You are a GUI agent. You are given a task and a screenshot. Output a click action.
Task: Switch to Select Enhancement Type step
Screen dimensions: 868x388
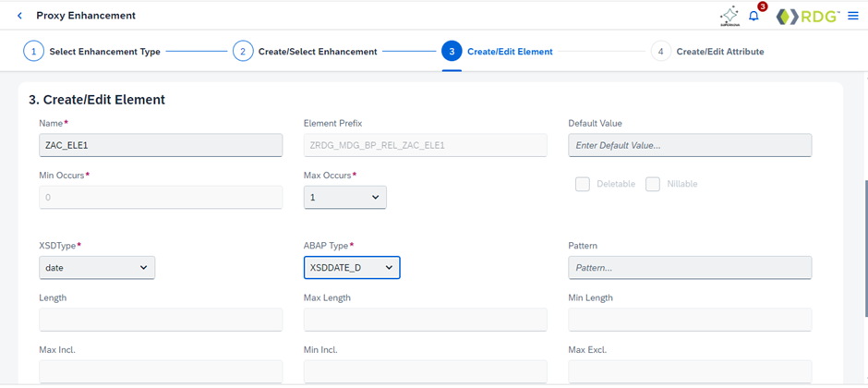coord(104,52)
